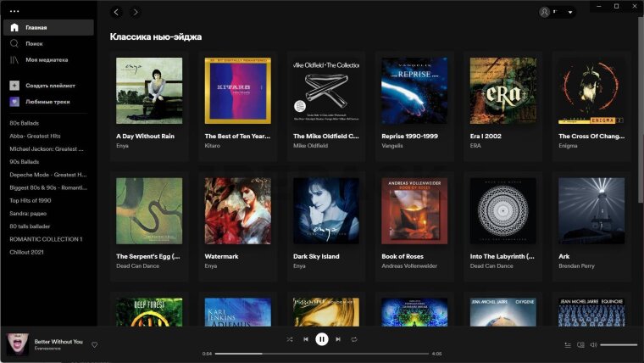This screenshot has width=644, height=363.
Task: Open connect to a device icon
Action: click(x=580, y=345)
